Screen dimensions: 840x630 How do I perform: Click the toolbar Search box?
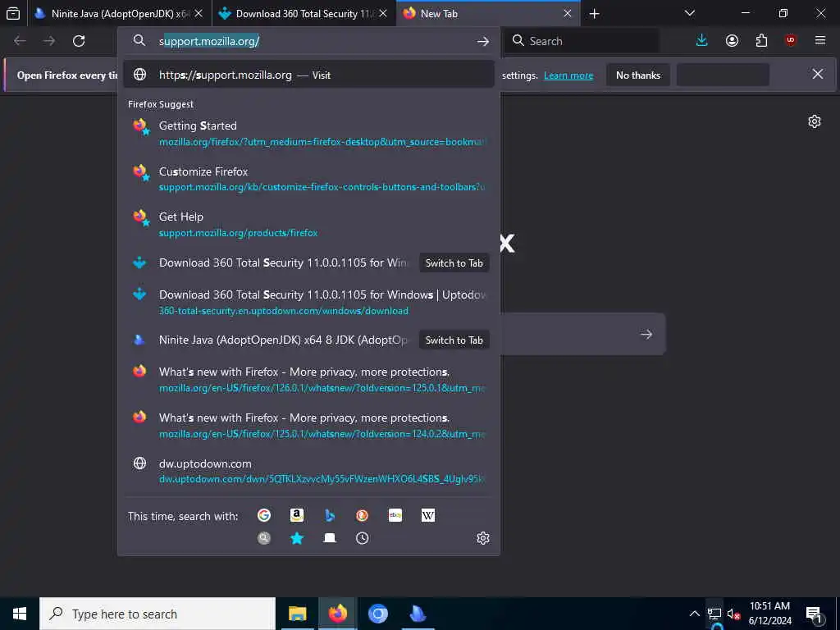pos(582,41)
